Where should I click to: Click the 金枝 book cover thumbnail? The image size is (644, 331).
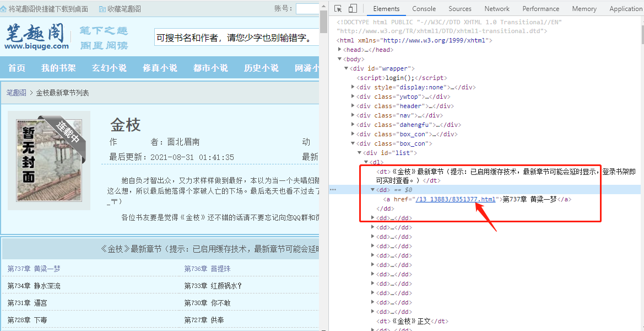click(x=49, y=160)
